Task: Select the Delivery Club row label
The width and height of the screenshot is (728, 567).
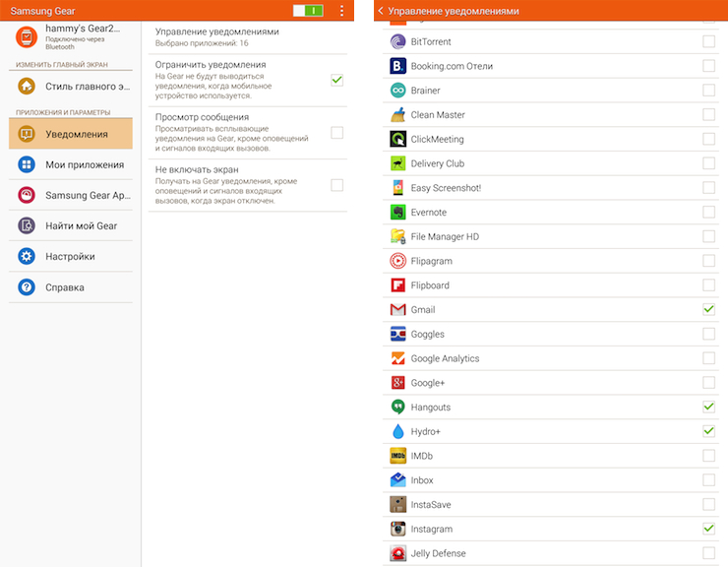Action: point(438,163)
